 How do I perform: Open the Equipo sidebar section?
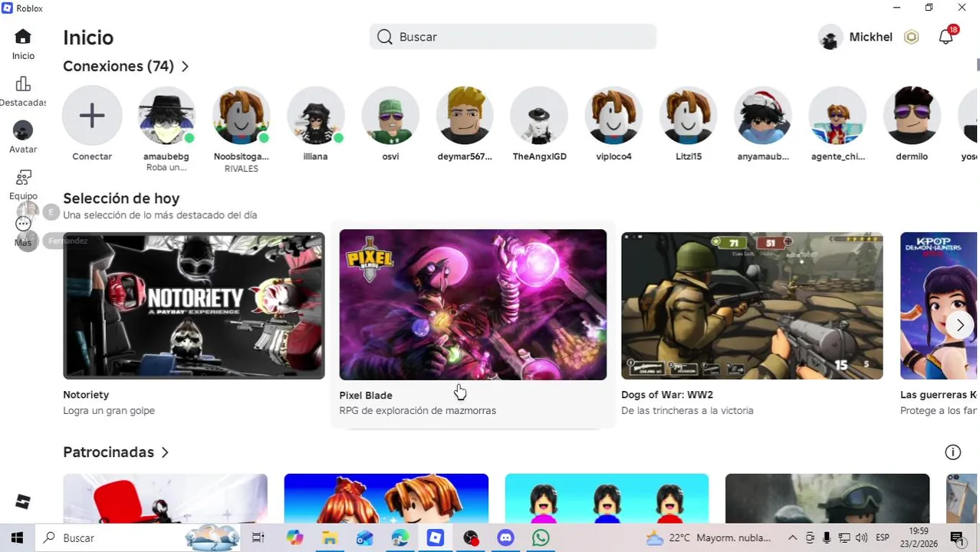23,185
